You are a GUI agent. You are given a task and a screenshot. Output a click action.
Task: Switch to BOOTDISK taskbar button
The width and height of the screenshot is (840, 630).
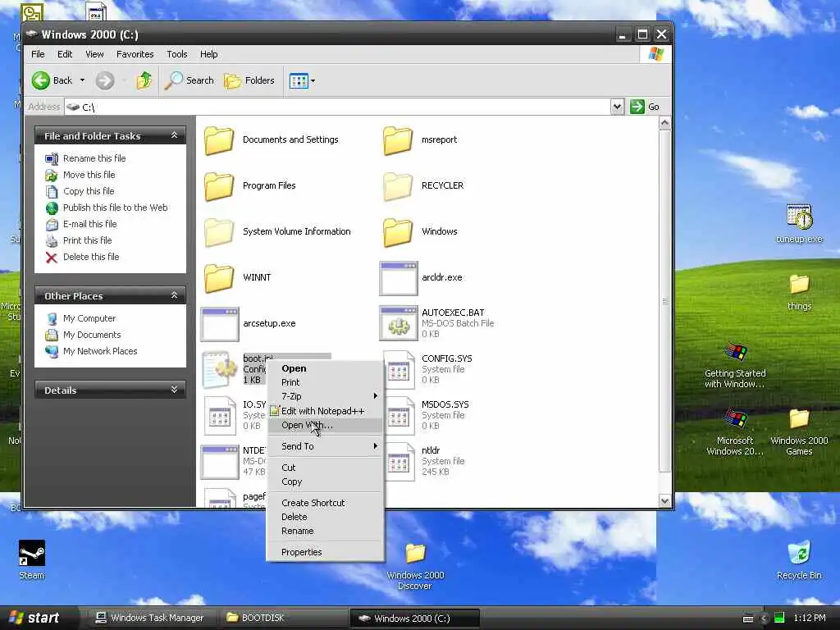point(284,619)
